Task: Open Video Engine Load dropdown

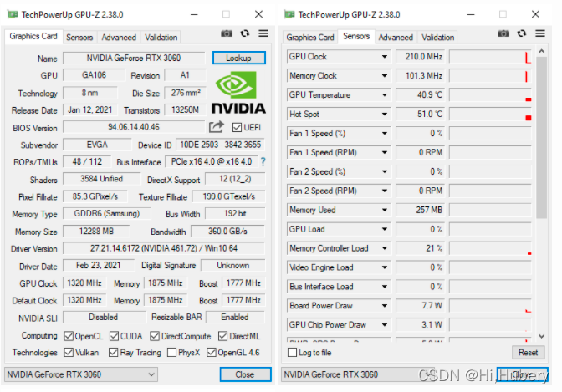Action: (x=385, y=267)
